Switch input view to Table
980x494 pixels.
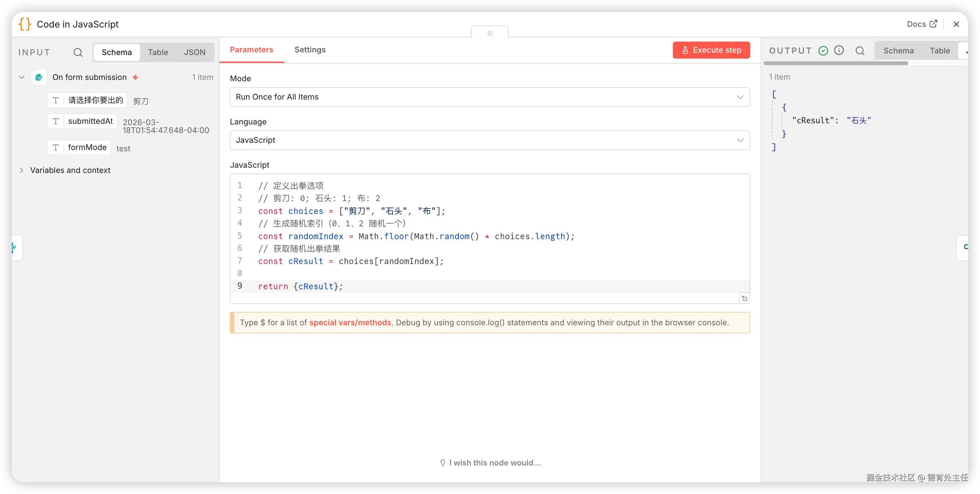[158, 52]
